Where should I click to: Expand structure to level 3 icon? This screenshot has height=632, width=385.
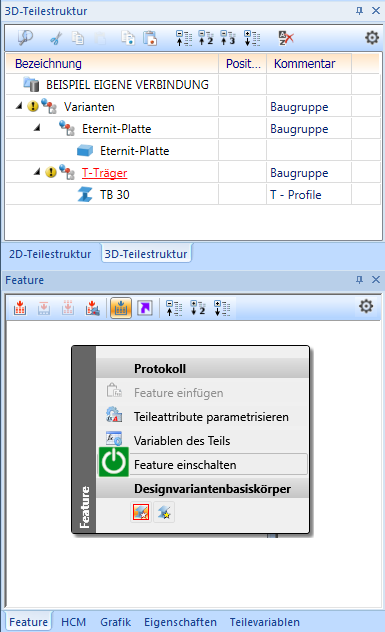tap(227, 38)
